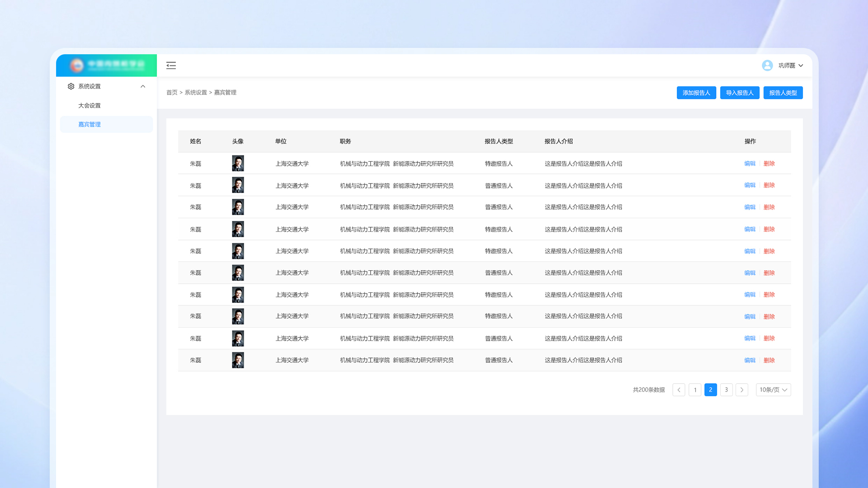Image resolution: width=868 pixels, height=488 pixels.
Task: Open the 报告人类型 button
Action: coord(783,93)
